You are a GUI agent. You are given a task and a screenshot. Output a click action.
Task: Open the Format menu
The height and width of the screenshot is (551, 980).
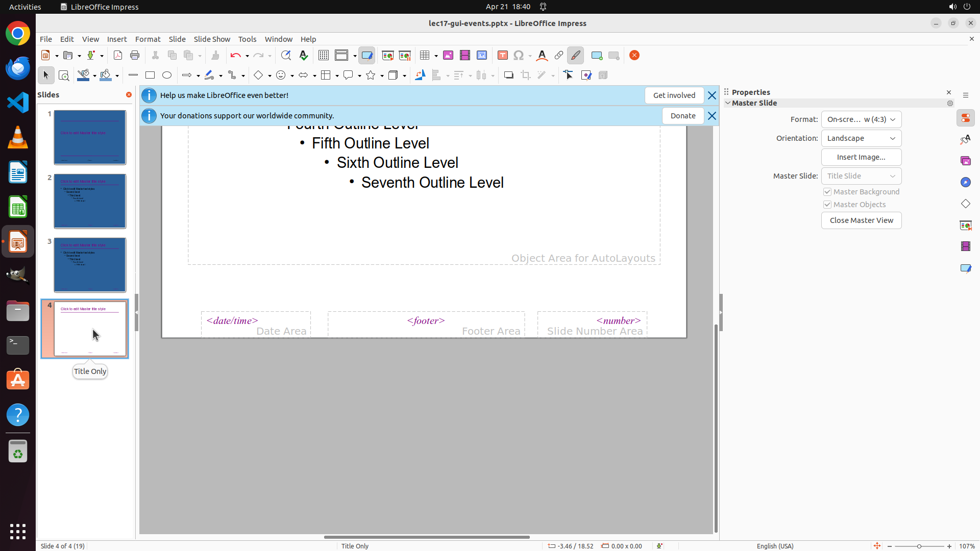(148, 39)
